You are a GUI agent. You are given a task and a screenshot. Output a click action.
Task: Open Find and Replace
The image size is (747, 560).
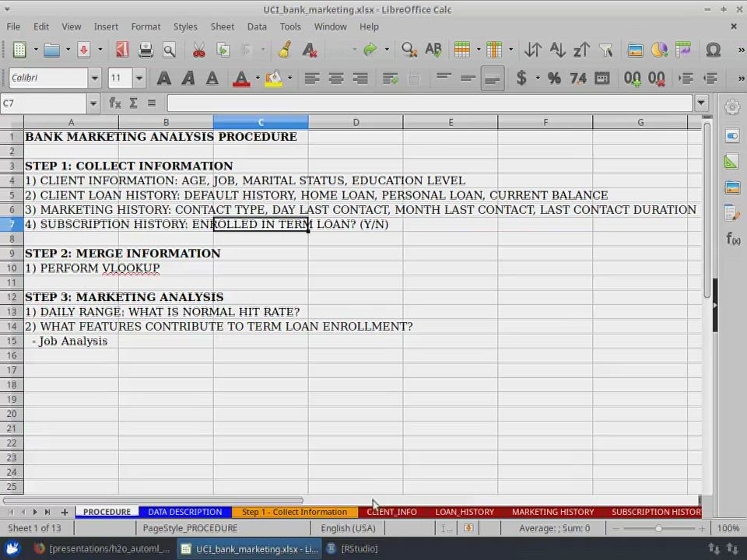click(x=409, y=50)
